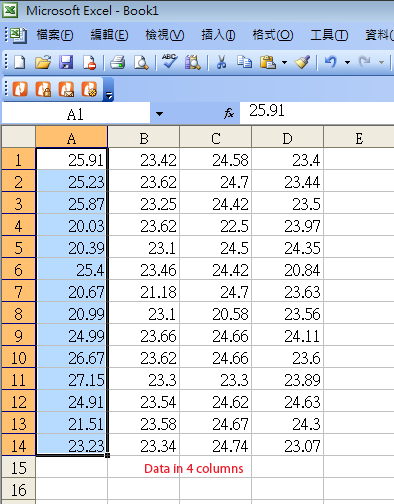The height and width of the screenshot is (504, 394).
Task: Click cell B1 containing 23.42
Action: 144,159
